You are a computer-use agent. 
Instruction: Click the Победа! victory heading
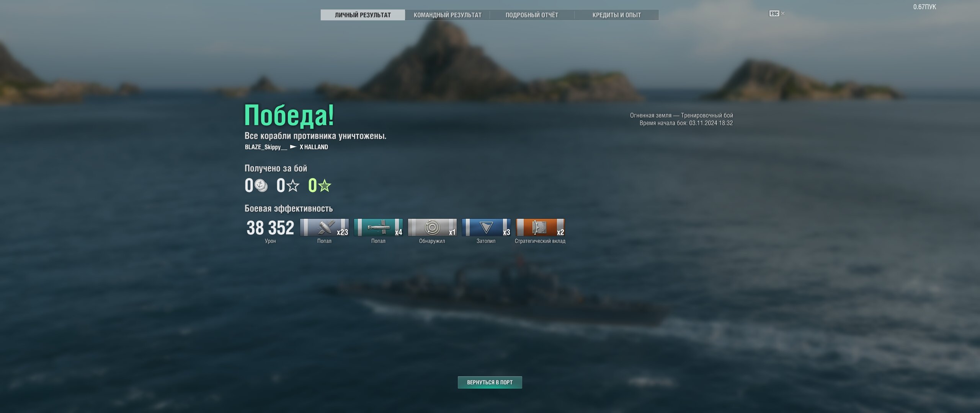click(289, 115)
